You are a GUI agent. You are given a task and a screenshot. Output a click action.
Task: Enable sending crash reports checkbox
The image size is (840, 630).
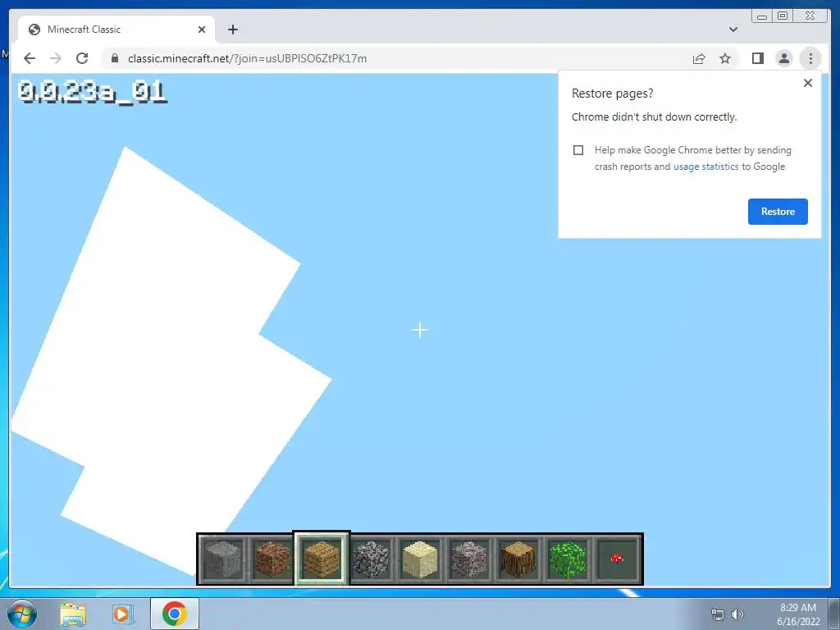[578, 150]
